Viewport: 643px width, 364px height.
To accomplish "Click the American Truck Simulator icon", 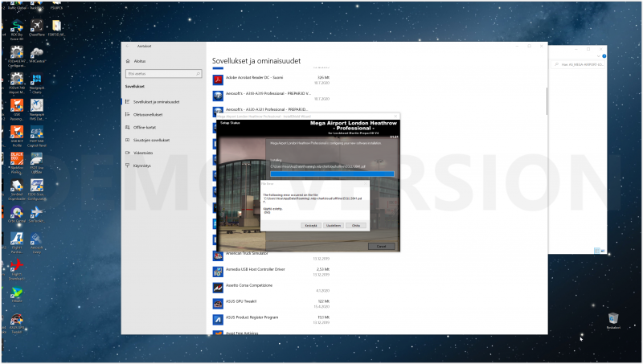I will (218, 256).
